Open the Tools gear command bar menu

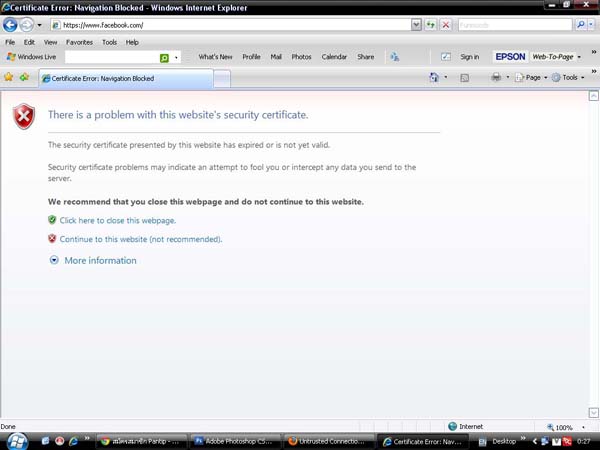click(x=568, y=78)
